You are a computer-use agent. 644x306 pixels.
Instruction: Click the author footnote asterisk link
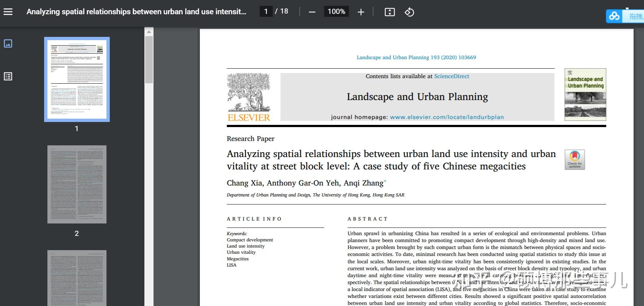pos(385,181)
